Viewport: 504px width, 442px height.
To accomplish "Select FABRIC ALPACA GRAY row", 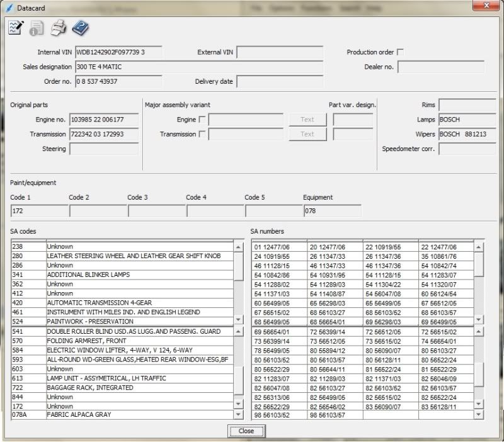I will (122, 414).
